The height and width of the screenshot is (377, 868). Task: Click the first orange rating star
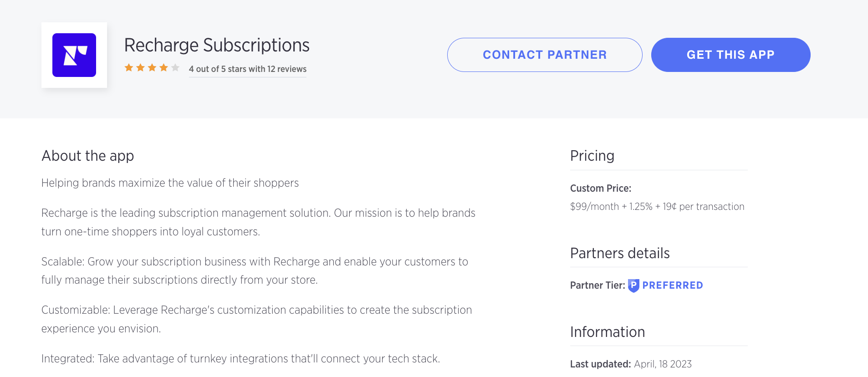[129, 68]
